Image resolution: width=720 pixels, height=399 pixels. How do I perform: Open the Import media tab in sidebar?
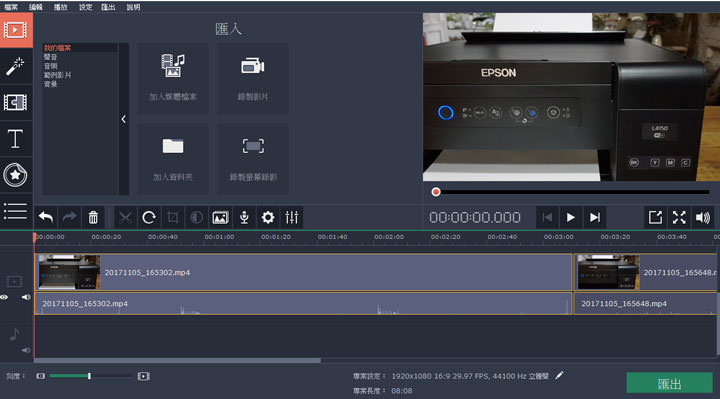coord(16,30)
